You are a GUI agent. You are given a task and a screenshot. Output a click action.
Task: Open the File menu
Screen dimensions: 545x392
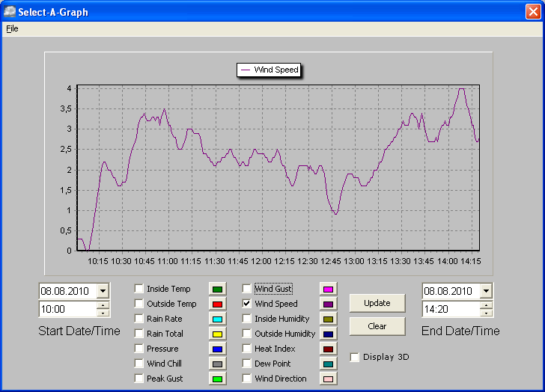click(x=12, y=28)
